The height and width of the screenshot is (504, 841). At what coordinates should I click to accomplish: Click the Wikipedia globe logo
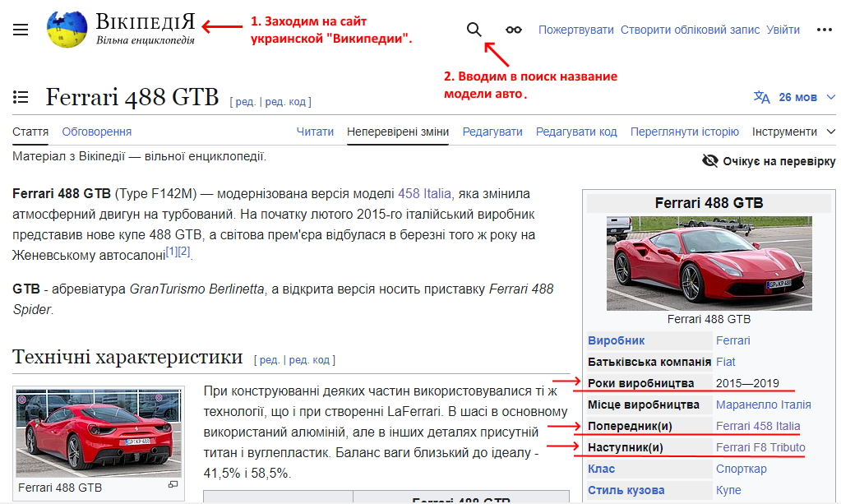coord(67,30)
